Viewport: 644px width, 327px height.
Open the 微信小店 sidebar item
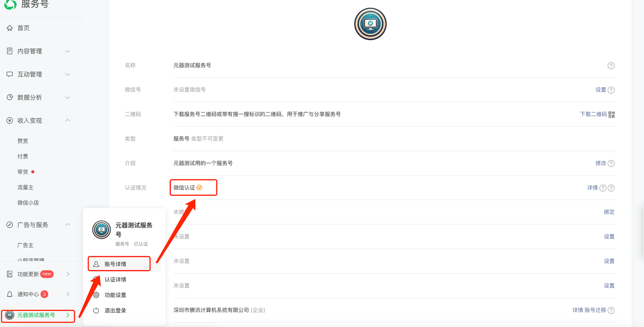(28, 203)
